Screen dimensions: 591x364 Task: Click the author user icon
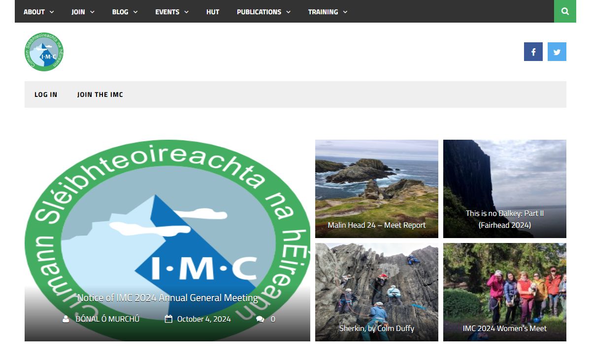click(66, 319)
